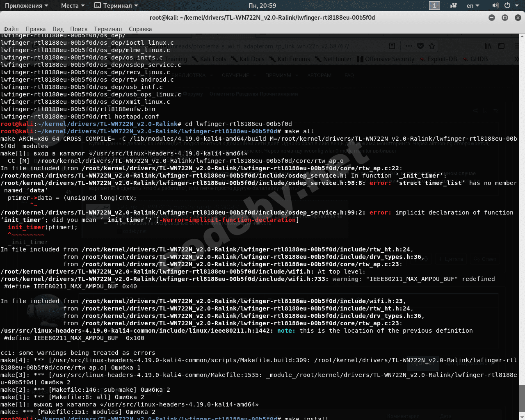Viewport: 525px width, 420px height.
Task: Expand the Места dropdown in top panel
Action: [73, 5]
